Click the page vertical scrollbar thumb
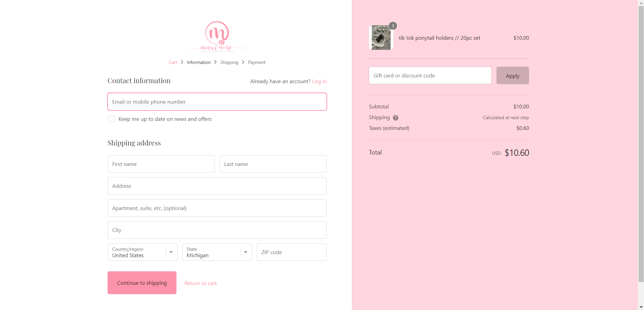Viewport: 644px width, 310px height. [x=641, y=141]
